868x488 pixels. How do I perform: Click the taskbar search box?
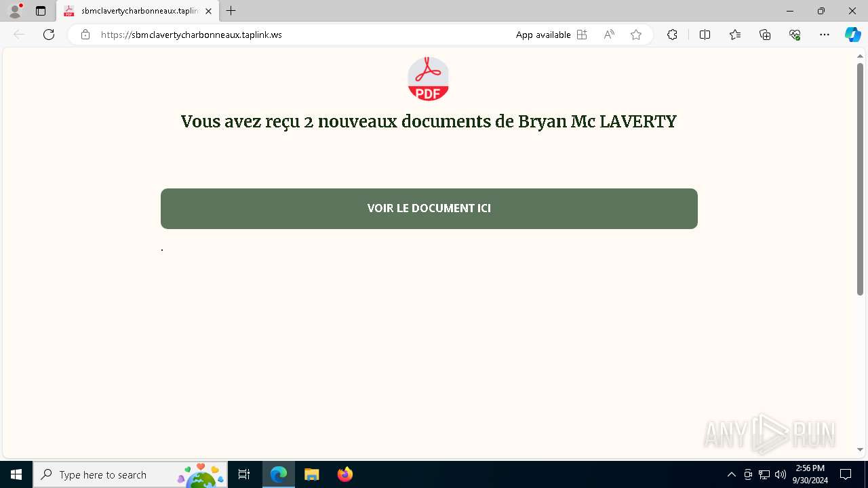[x=130, y=474]
